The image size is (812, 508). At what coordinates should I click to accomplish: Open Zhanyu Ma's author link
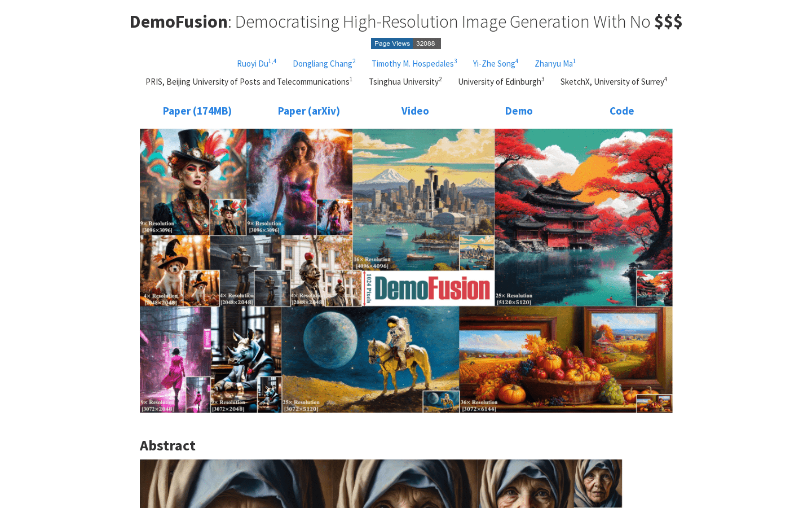point(553,64)
